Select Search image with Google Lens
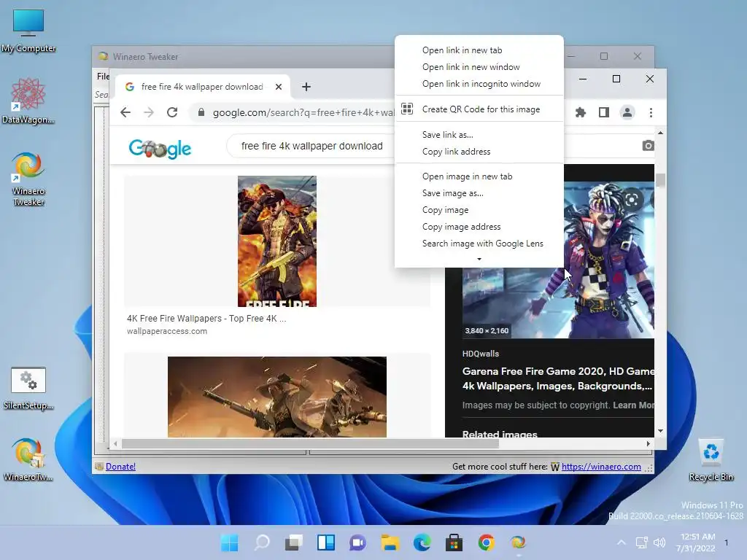747x560 pixels. (479, 244)
